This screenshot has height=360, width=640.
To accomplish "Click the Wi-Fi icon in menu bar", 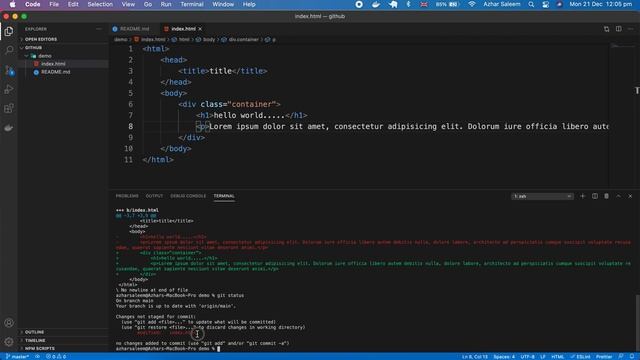I will click(x=472, y=4).
